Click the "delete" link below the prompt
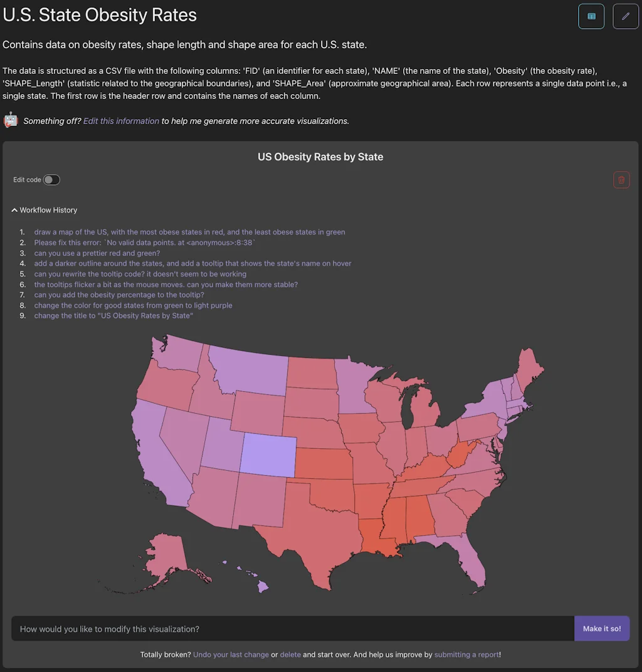Viewport: 642px width, 672px height. [x=290, y=654]
